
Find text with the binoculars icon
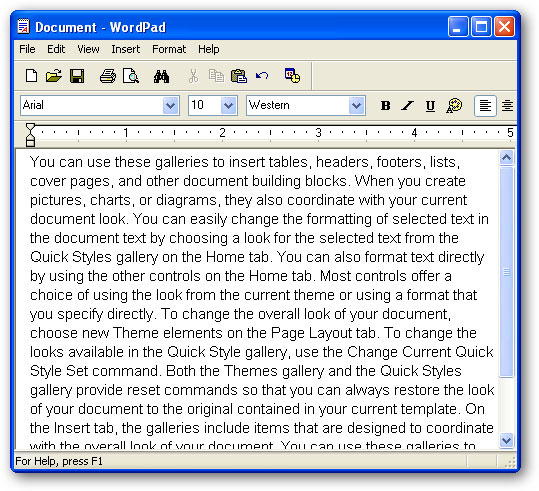[x=161, y=76]
